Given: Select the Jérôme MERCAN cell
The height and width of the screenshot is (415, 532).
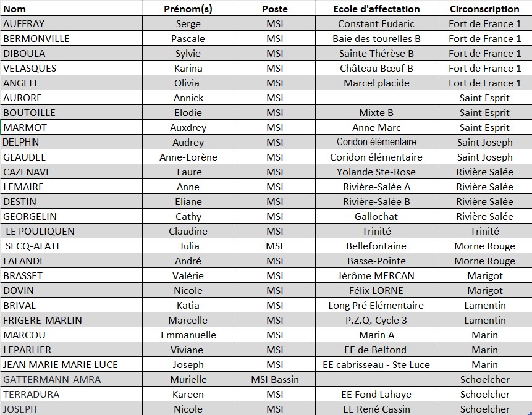Looking at the screenshot, I should click(376, 275).
